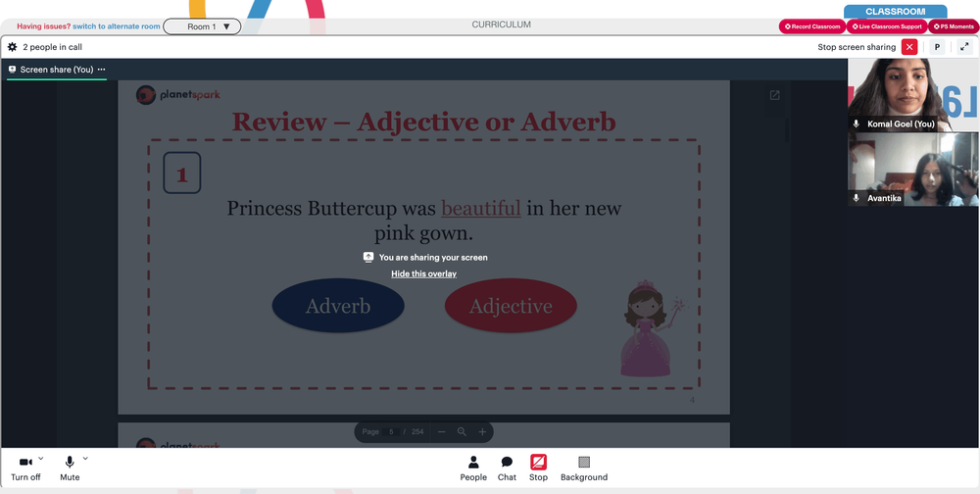Click the P button in call header
980x494 pixels.
[937, 47]
